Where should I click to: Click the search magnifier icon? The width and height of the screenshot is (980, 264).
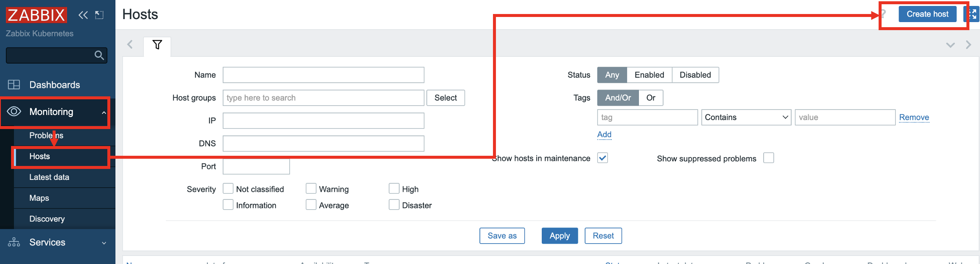[99, 55]
